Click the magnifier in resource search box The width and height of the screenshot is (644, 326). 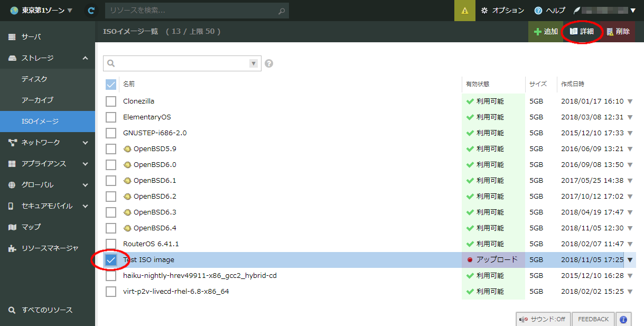282,11
